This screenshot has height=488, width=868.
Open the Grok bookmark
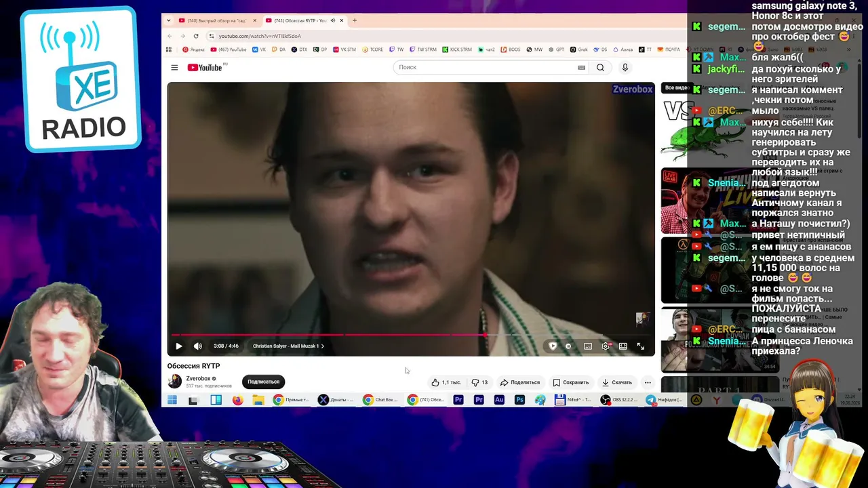click(579, 49)
